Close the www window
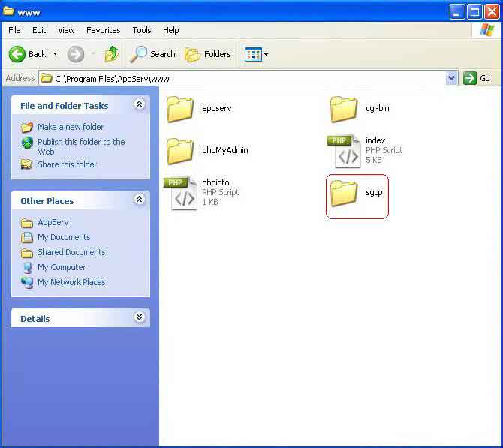The height and width of the screenshot is (448, 503). 492,12
